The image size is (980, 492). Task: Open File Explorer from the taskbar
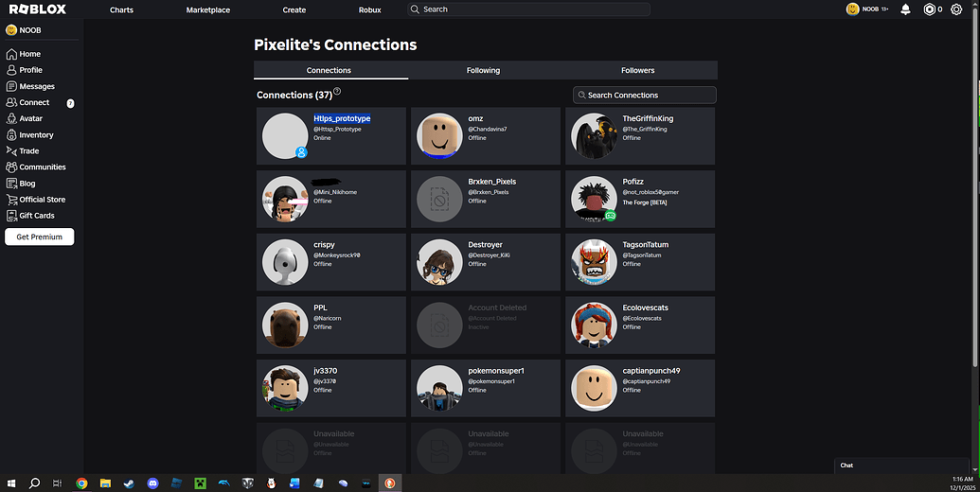[x=105, y=483]
